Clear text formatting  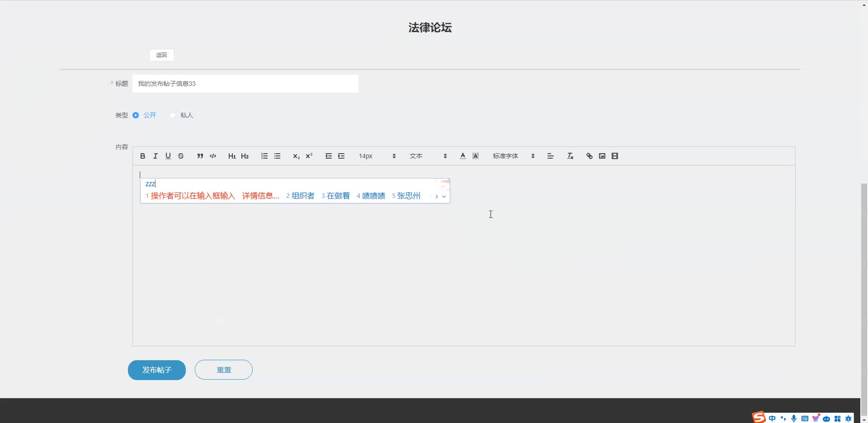click(x=570, y=156)
